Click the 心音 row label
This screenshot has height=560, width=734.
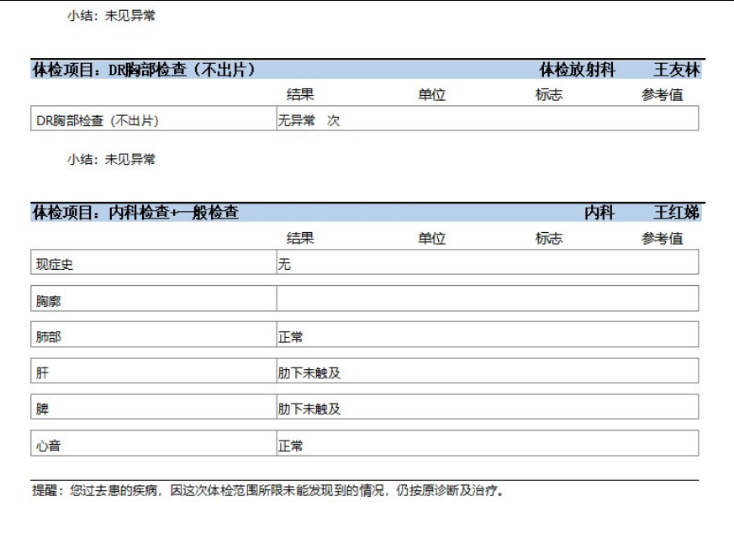(48, 446)
